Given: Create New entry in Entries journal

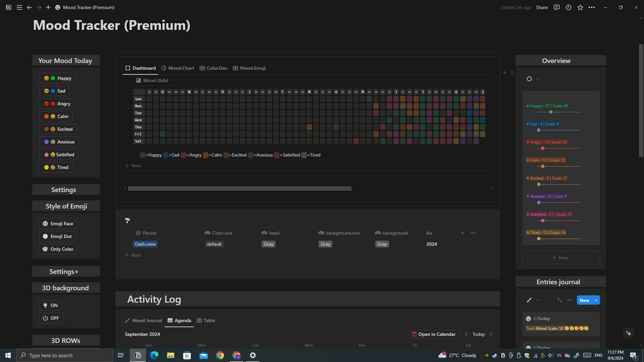Looking at the screenshot, I should (584, 300).
